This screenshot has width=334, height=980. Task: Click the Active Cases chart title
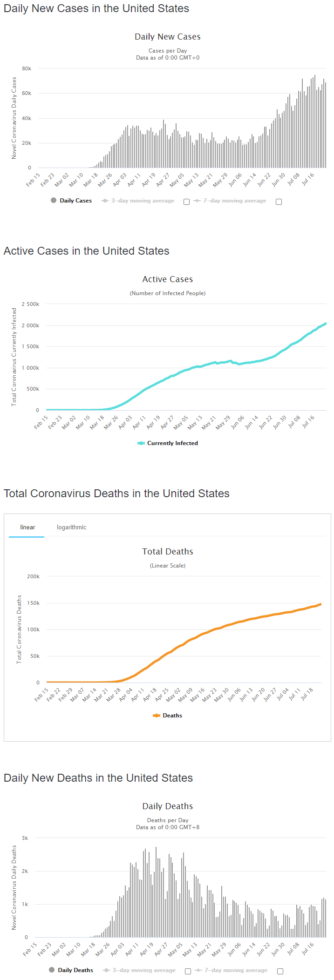(x=168, y=279)
